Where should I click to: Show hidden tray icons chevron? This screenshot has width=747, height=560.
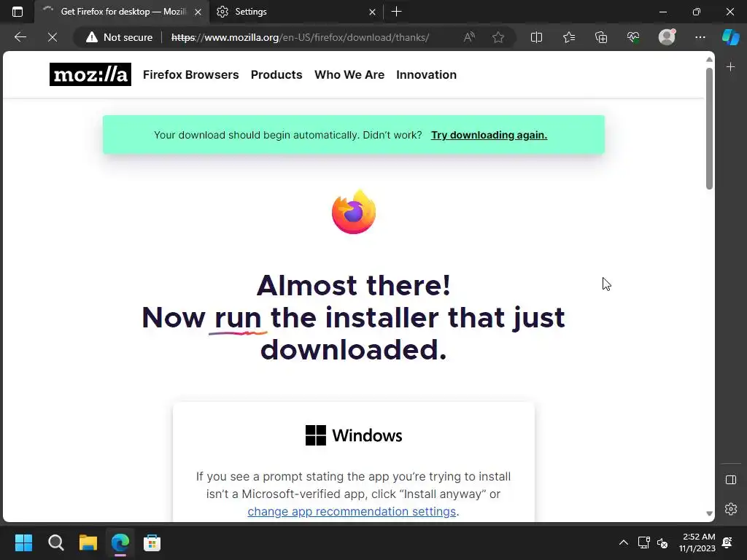(623, 542)
